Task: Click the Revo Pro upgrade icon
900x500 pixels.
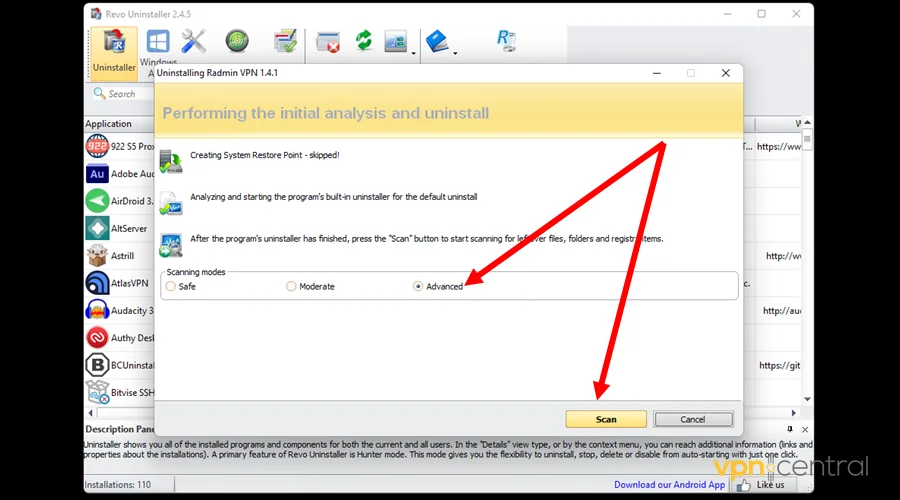Action: pyautogui.click(x=506, y=41)
